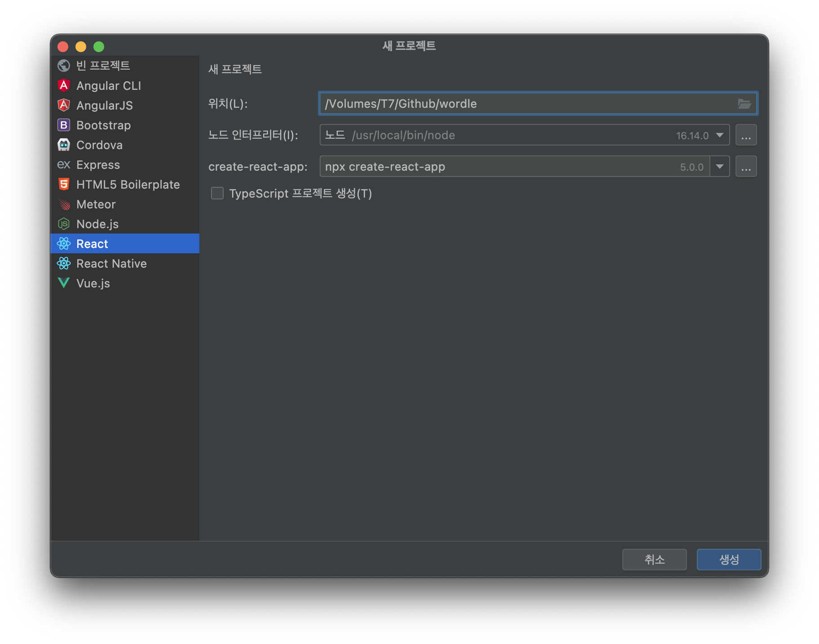The height and width of the screenshot is (644, 819).
Task: Open the folder browser in the location field
Action: click(x=744, y=104)
